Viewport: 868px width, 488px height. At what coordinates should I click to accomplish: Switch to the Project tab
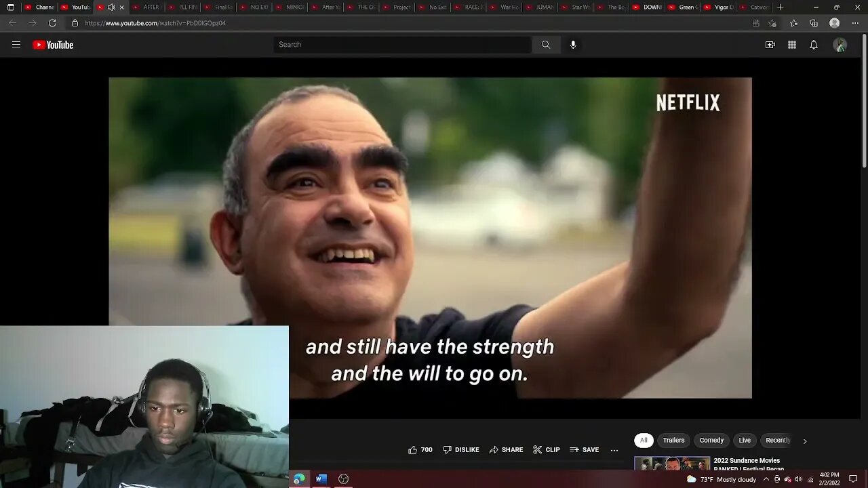click(397, 7)
